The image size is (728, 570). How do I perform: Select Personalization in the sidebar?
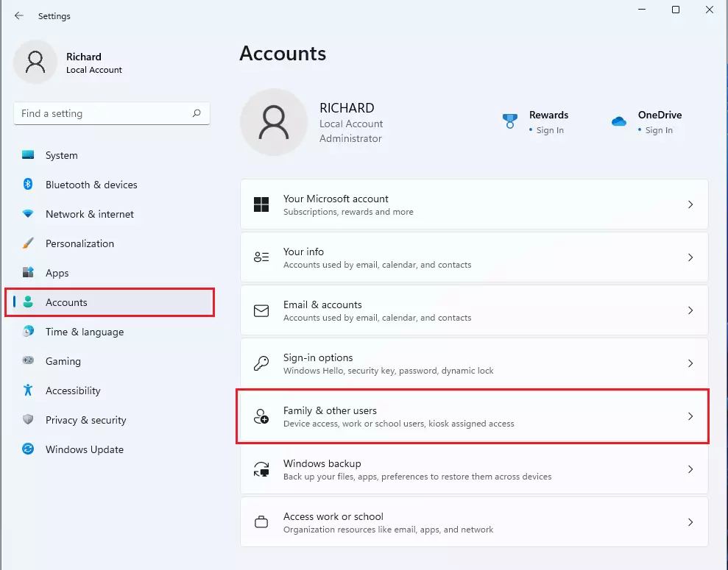tap(110, 243)
